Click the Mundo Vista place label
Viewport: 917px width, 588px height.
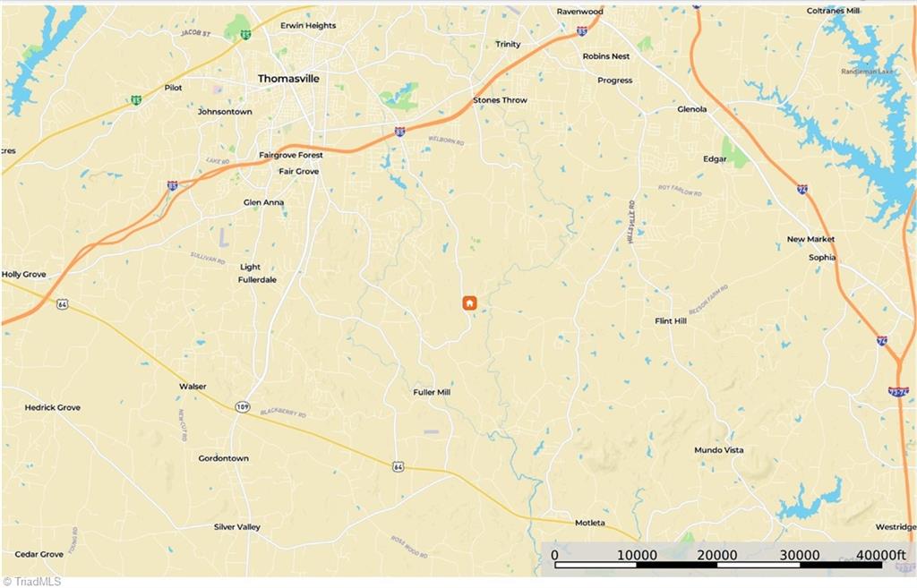pos(719,450)
